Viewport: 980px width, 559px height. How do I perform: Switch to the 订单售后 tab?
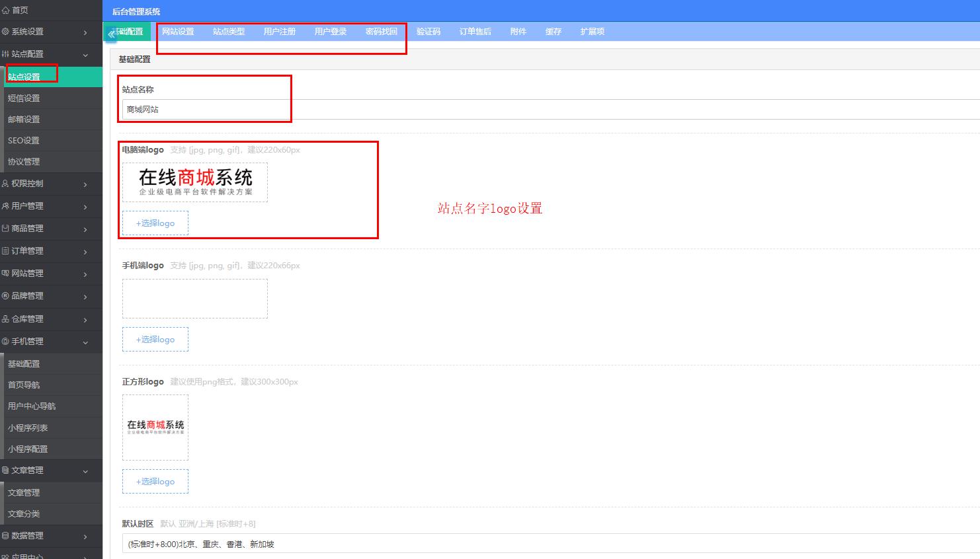tap(475, 32)
